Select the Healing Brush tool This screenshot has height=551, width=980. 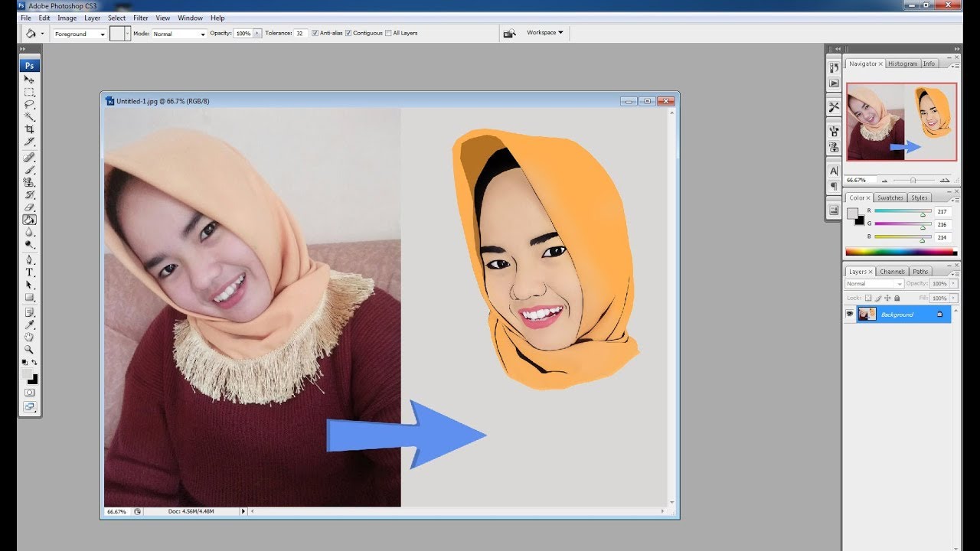(29, 157)
